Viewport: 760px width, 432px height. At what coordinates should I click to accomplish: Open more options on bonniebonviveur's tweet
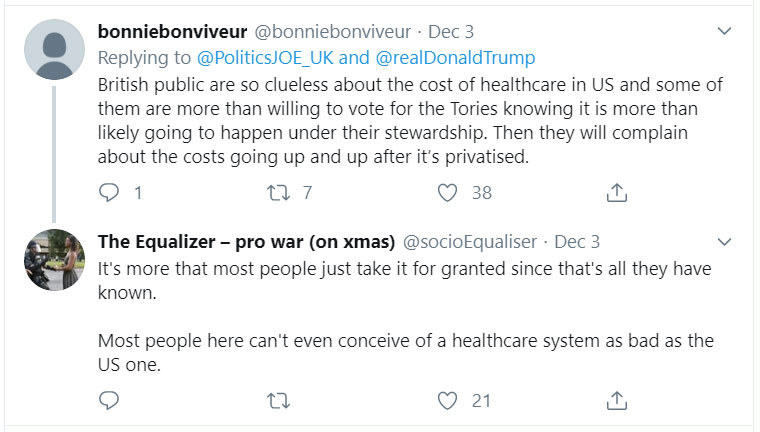coord(726,32)
